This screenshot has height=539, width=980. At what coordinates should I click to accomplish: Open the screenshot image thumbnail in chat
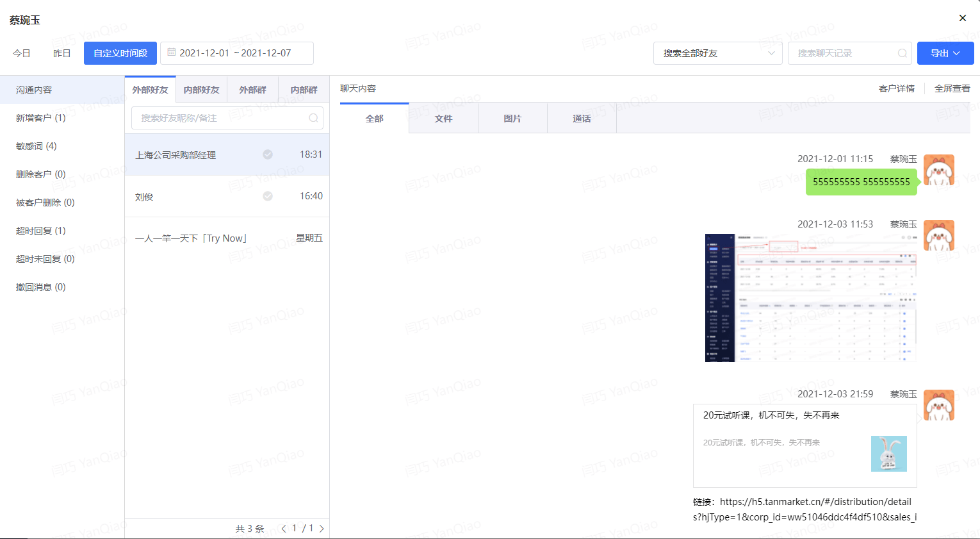tap(811, 298)
